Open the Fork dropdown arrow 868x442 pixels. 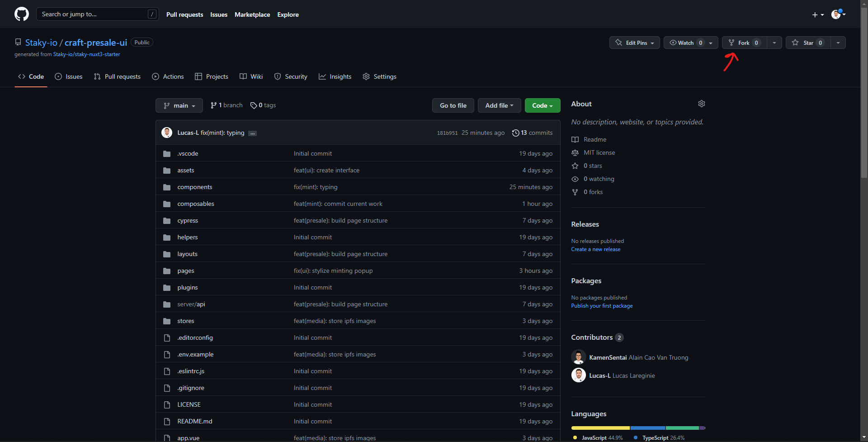tap(774, 43)
